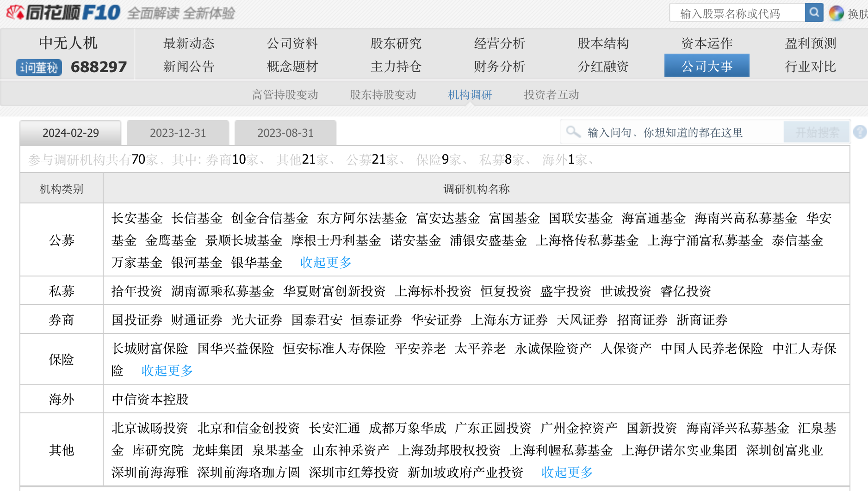This screenshot has width=868, height=491.
Task: Click the 调研机构名称 column header
Action: 477,189
